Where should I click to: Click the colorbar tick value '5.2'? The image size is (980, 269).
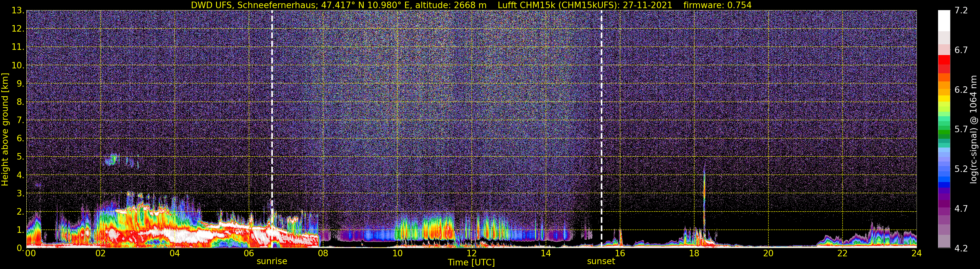pyautogui.click(x=961, y=169)
